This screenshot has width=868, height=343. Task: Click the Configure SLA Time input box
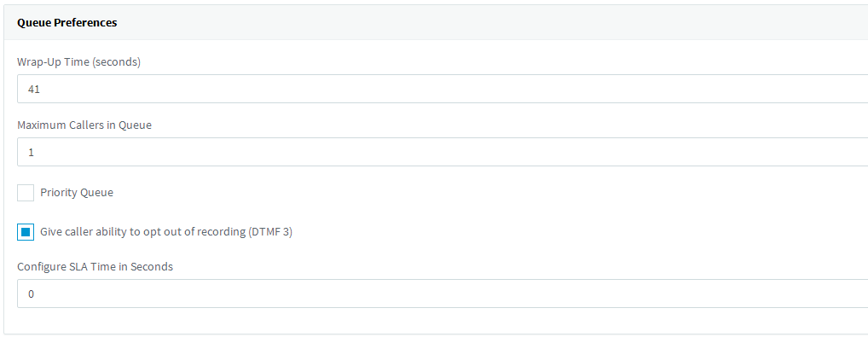point(443,294)
